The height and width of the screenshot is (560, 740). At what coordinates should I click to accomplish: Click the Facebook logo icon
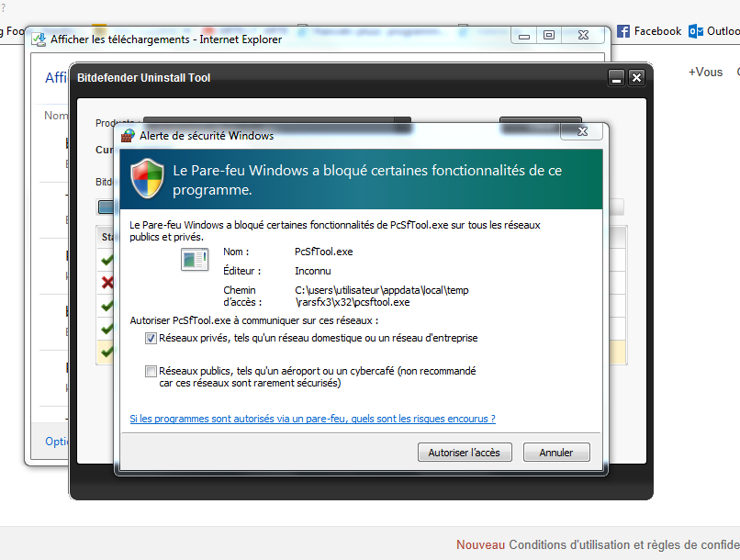point(623,31)
